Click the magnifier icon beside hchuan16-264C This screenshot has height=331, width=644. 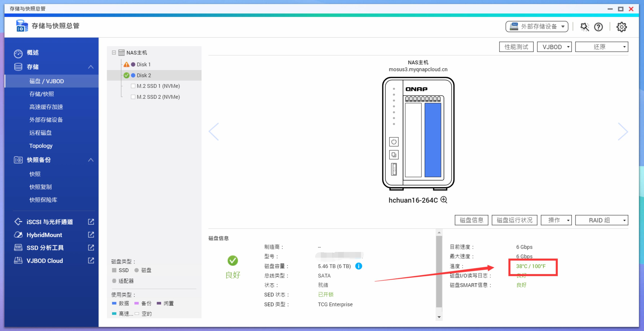point(444,200)
